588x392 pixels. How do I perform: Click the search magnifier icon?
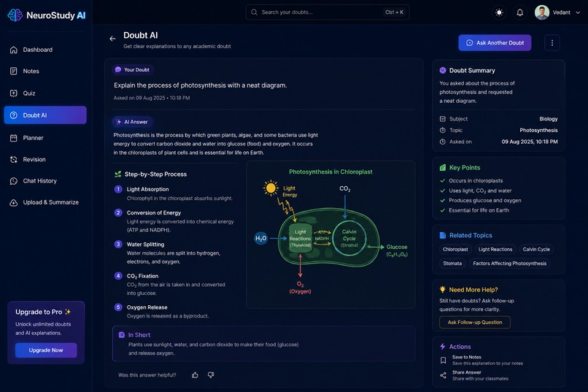point(254,12)
